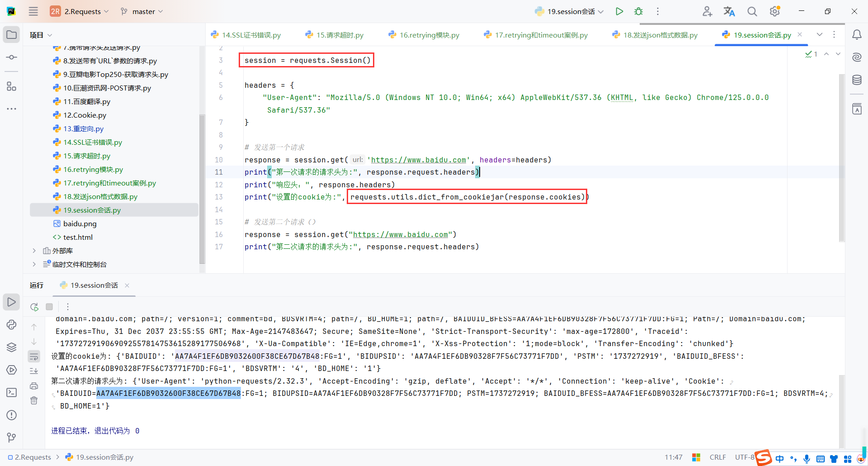Close the 19.session会话 run tab
Viewport: 868px width, 466px height.
click(127, 285)
